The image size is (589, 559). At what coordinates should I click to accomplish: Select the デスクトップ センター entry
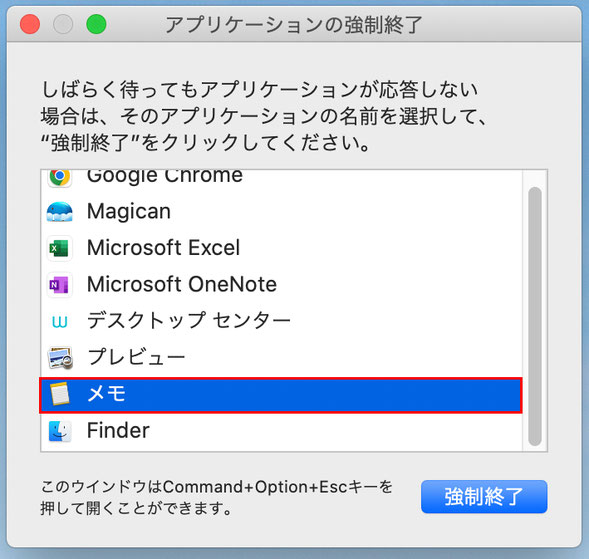(x=281, y=321)
